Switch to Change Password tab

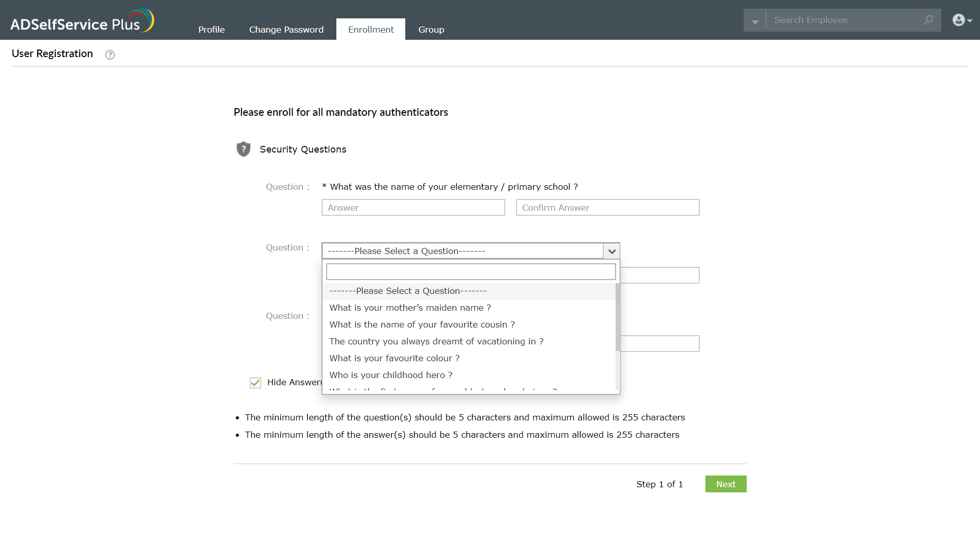286,30
